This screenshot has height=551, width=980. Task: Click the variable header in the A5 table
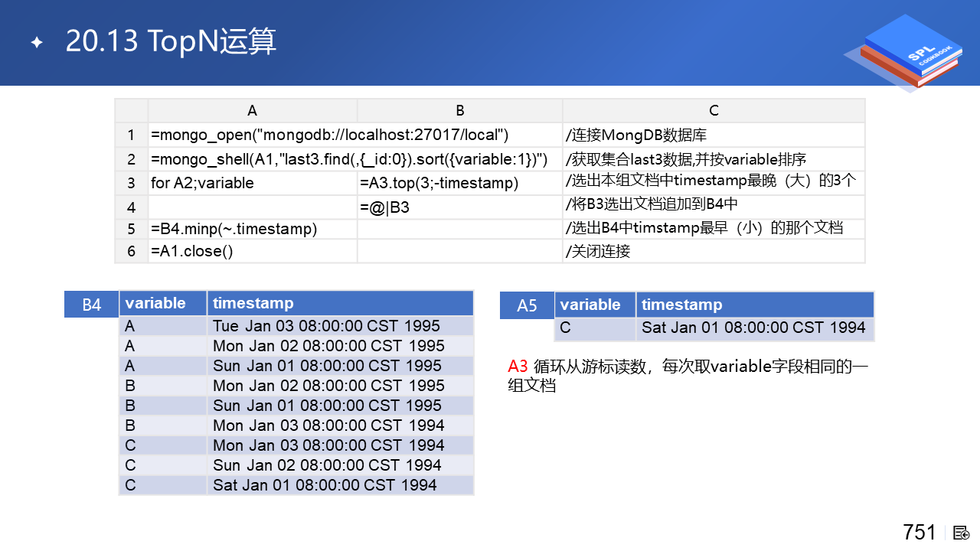tap(595, 305)
